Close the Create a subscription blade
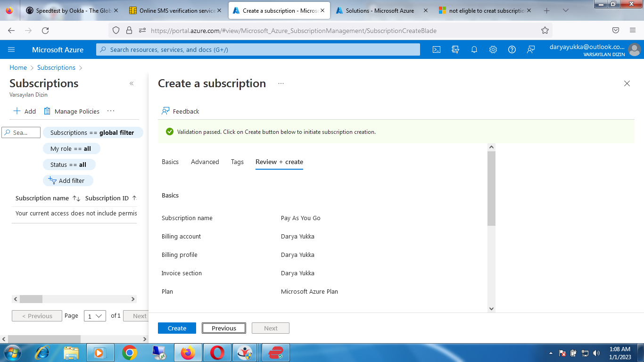The width and height of the screenshot is (644, 362). (x=627, y=83)
